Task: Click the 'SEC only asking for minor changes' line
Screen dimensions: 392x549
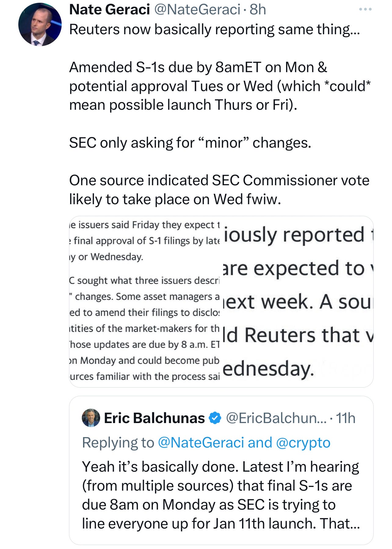Action: point(190,143)
